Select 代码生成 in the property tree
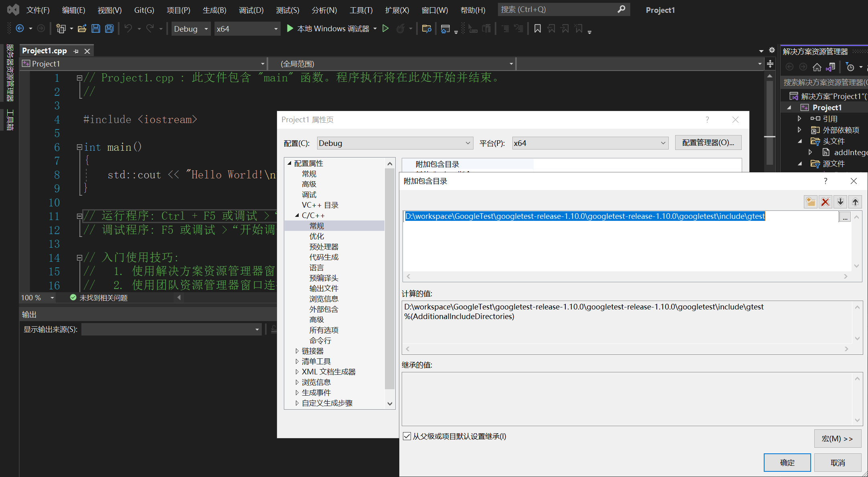 324,257
